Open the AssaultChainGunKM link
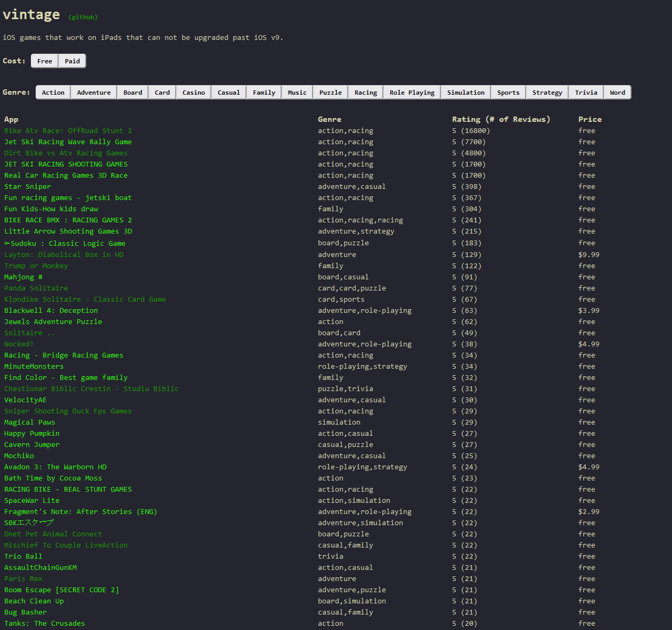This screenshot has height=630, width=672. point(40,568)
